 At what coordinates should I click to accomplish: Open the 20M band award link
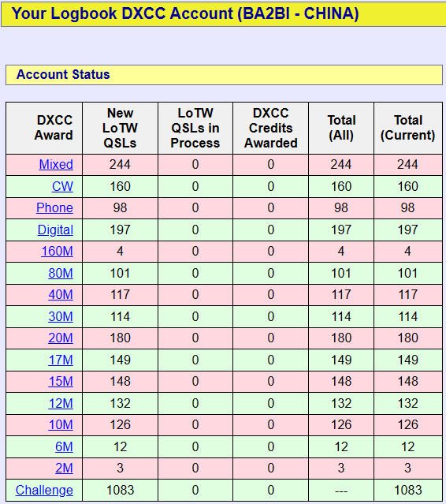click(x=61, y=338)
